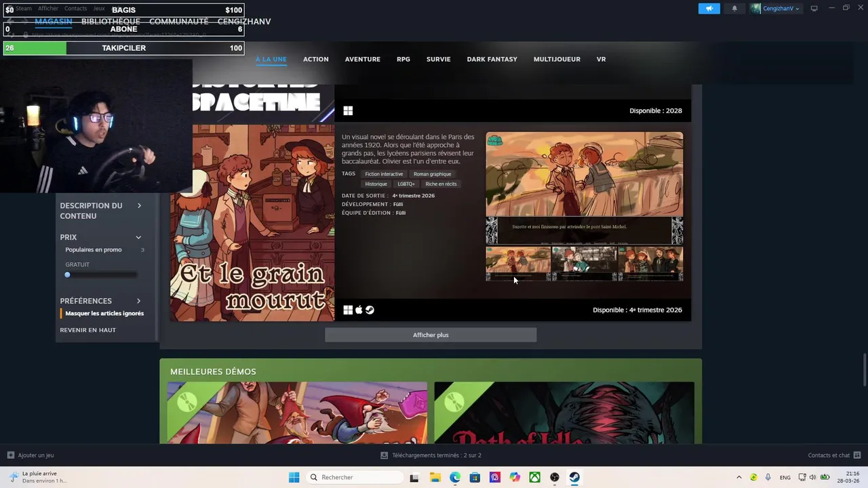Click the Steam taskbar icon
868x488 pixels.
[x=574, y=477]
